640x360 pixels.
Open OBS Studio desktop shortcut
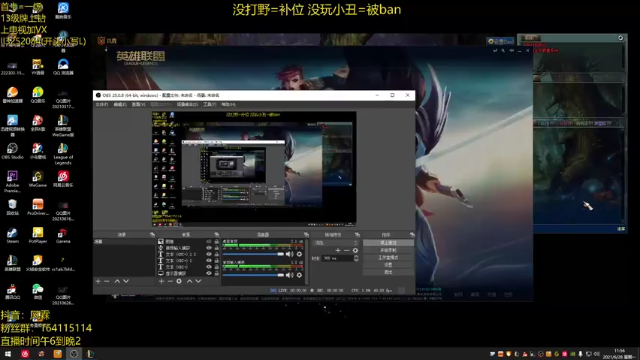point(12,151)
